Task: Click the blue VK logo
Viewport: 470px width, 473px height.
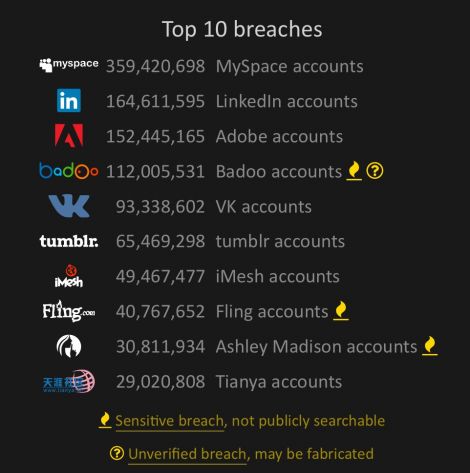Action: [69, 206]
